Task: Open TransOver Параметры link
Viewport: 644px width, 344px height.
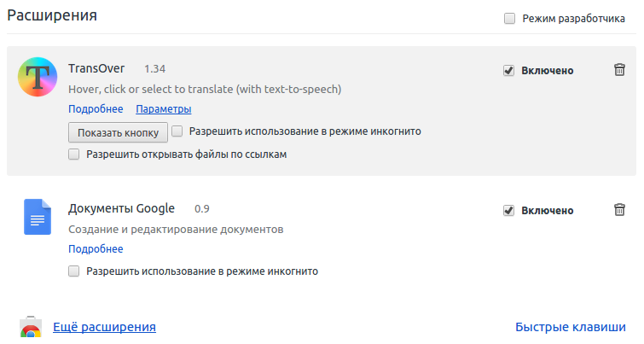Action: click(x=163, y=109)
